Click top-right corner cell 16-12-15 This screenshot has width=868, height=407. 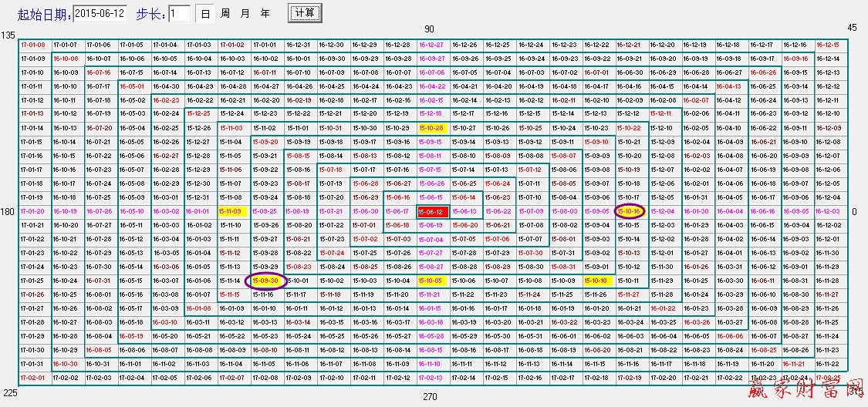point(829,45)
